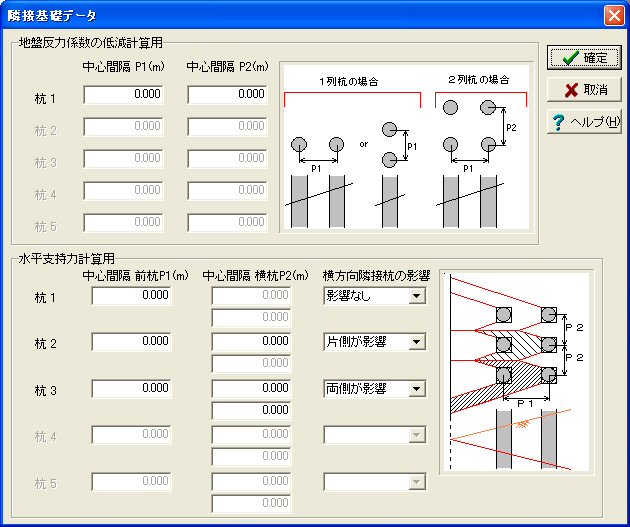Click 杭5 upper 横杭P2 field
Image resolution: width=630 pixels, height=527 pixels.
click(252, 482)
